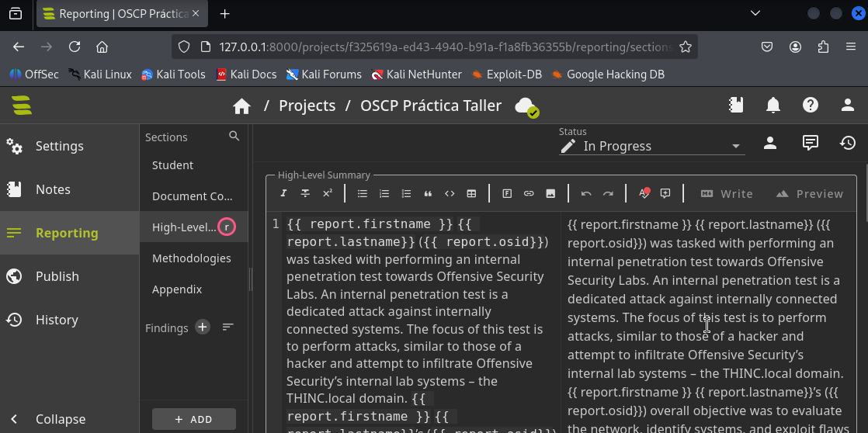Open Exploit-DB bookmark
The height and width of the screenshot is (433, 868).
click(506, 74)
